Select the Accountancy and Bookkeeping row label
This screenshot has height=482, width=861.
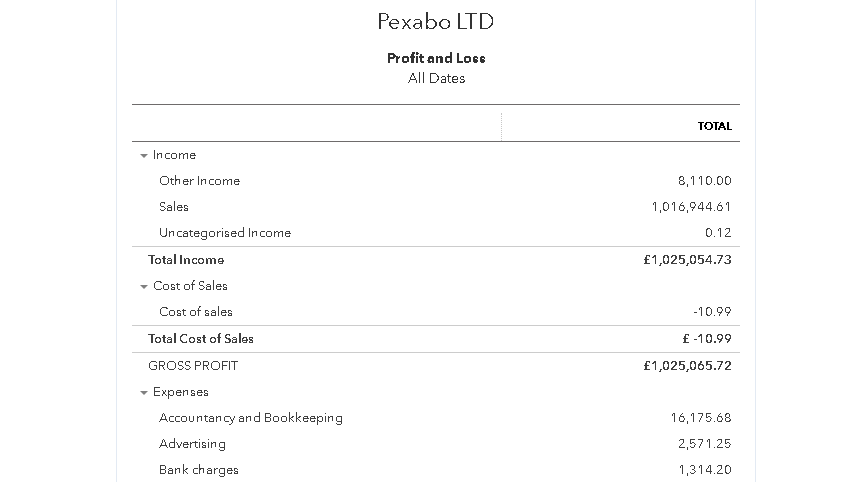[250, 418]
